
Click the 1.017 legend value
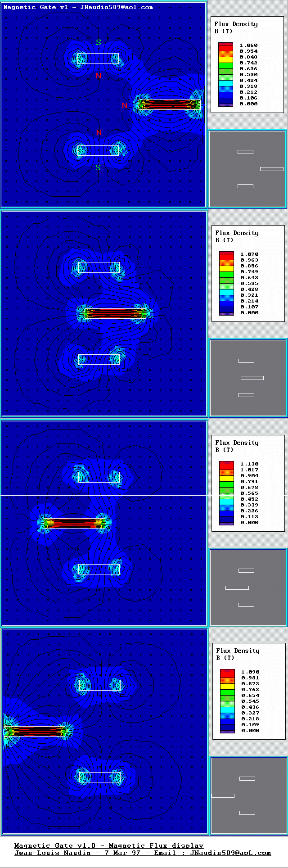249,470
